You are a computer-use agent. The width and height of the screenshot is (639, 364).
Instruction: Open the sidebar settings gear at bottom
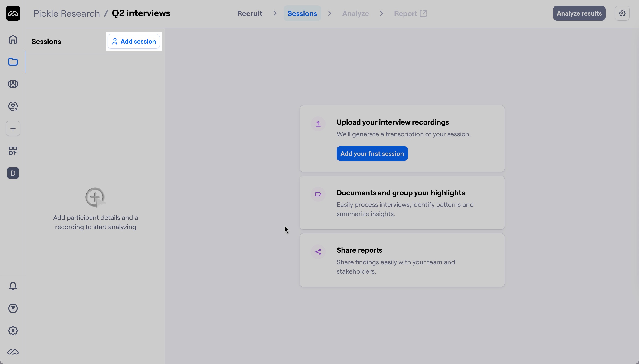point(13,331)
